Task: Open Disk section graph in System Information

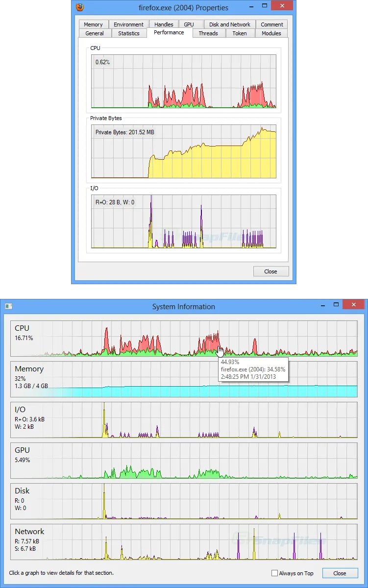Action: tap(184, 501)
